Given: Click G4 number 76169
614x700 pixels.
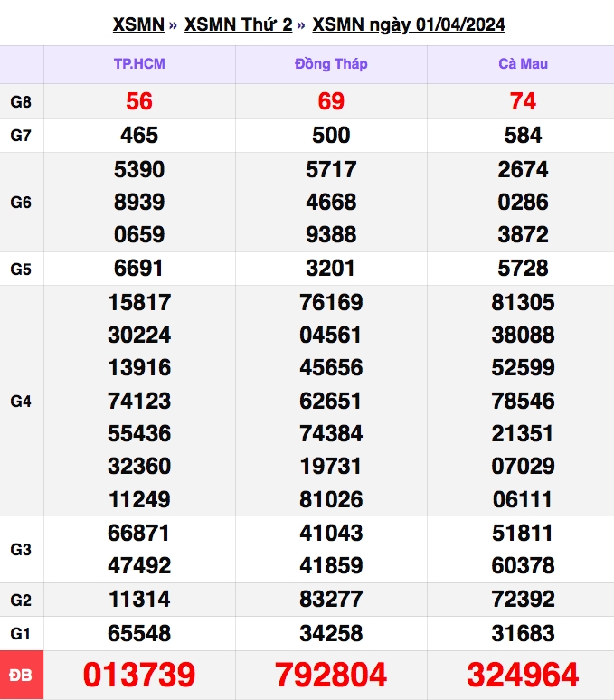Looking at the screenshot, I should (x=331, y=303).
